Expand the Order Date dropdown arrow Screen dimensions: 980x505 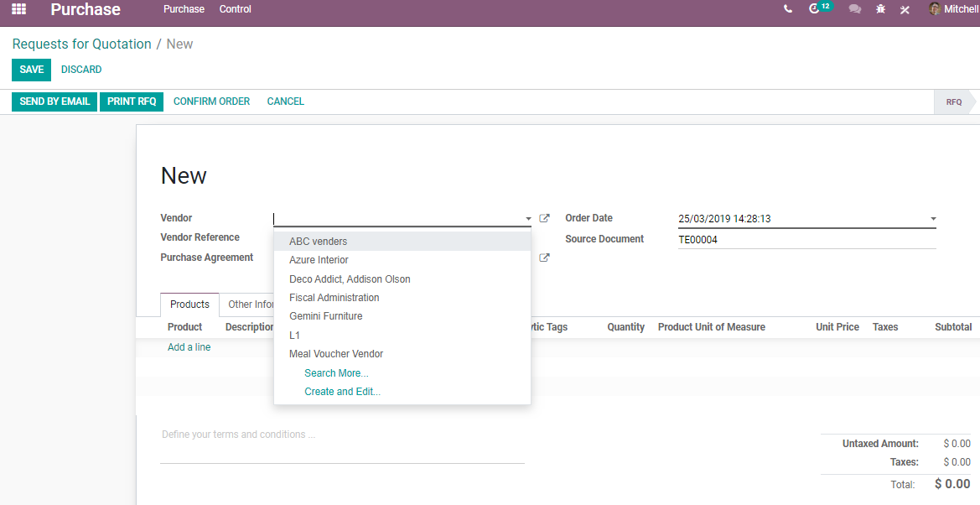click(x=933, y=219)
